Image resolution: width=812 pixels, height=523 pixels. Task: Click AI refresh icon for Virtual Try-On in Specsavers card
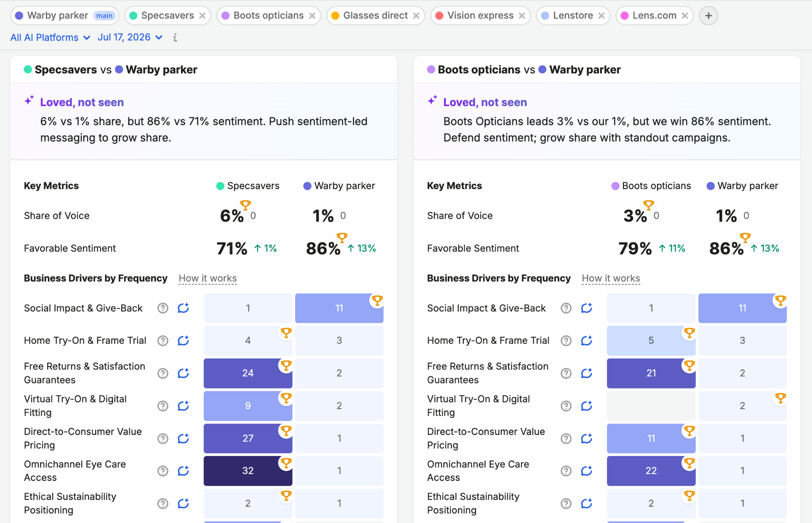(183, 406)
